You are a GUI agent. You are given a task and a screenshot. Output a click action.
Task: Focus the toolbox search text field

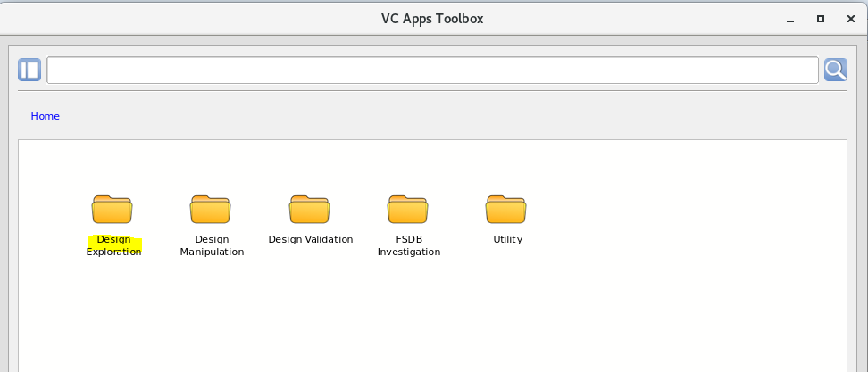pyautogui.click(x=432, y=70)
